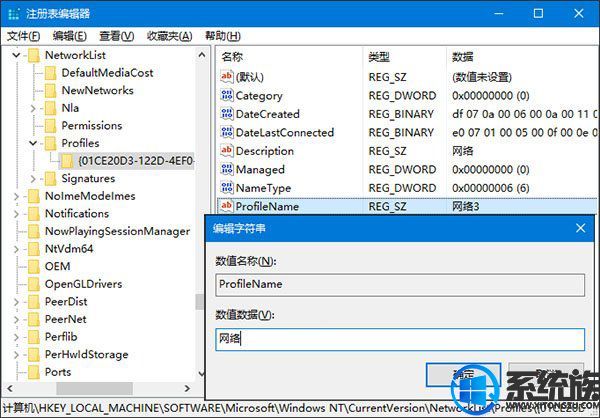Viewport: 600px width, 418px height.
Task: Click the Managed DWORD value icon
Action: (x=227, y=169)
